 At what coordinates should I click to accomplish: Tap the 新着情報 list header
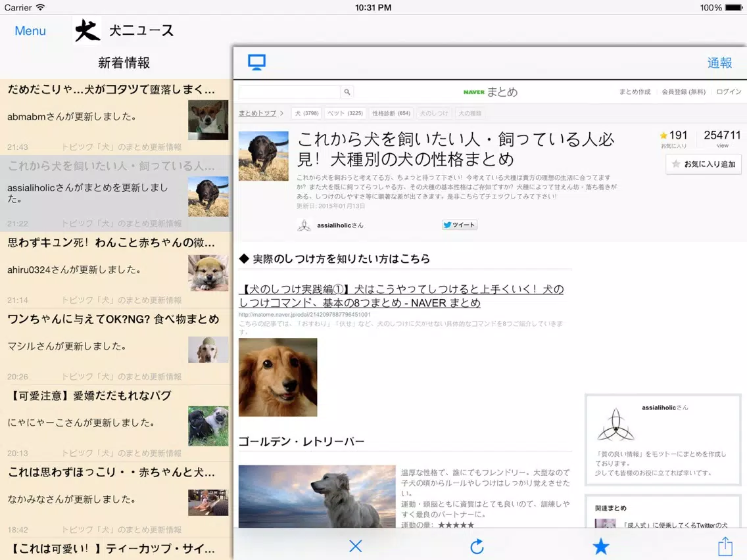pos(124,63)
